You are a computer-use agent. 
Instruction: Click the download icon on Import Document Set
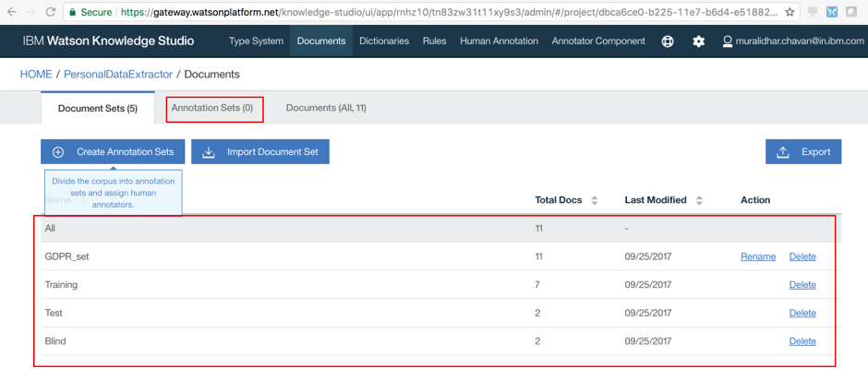[x=209, y=152]
